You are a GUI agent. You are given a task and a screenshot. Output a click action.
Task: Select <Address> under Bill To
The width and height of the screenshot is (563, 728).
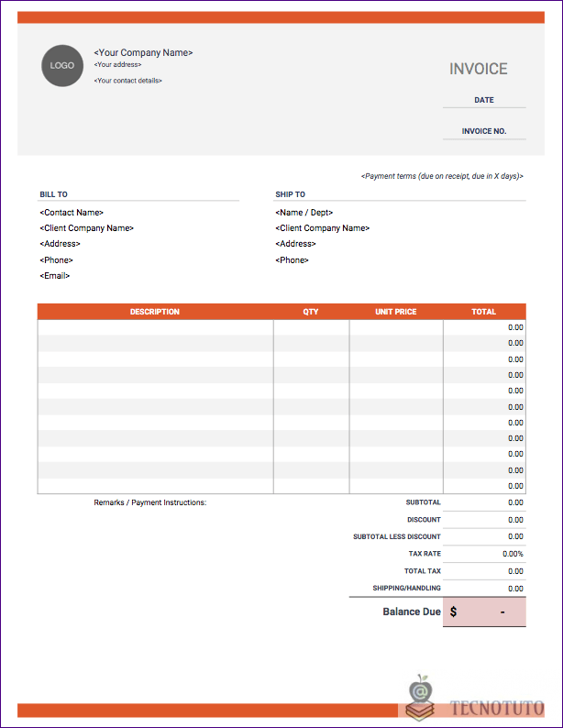(60, 243)
